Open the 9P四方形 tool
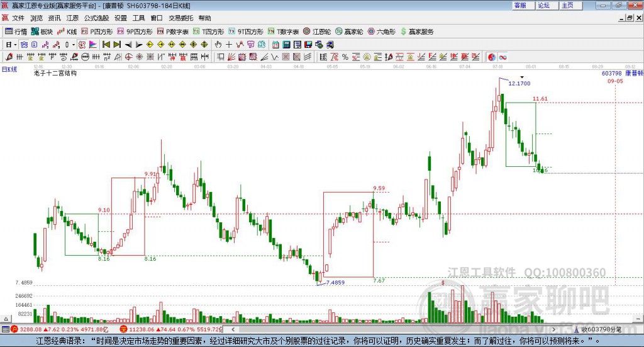Viewport: 644px width, 347px height. [x=135, y=31]
